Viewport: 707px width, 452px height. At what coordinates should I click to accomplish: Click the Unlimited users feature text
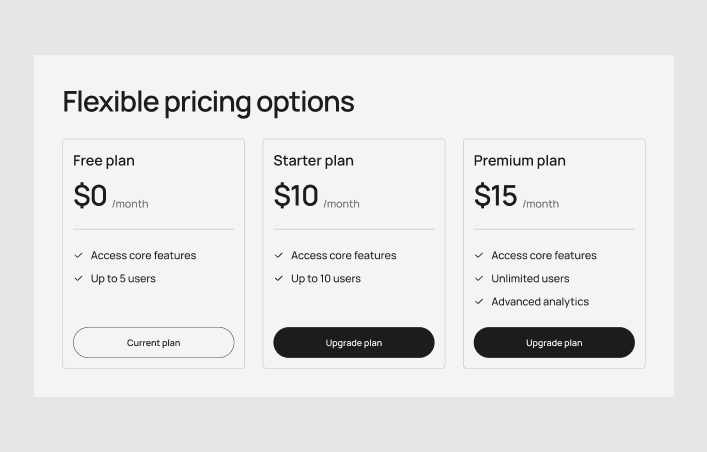530,279
